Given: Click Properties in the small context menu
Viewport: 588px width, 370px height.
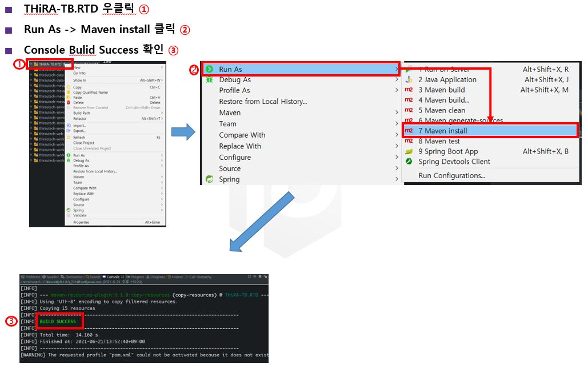Looking at the screenshot, I should pyautogui.click(x=81, y=222).
